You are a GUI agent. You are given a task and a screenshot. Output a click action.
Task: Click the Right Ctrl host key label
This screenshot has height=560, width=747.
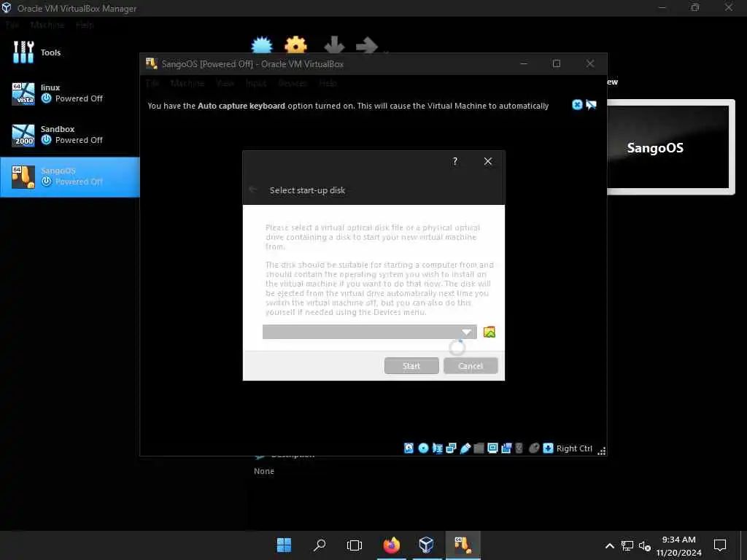coord(574,448)
